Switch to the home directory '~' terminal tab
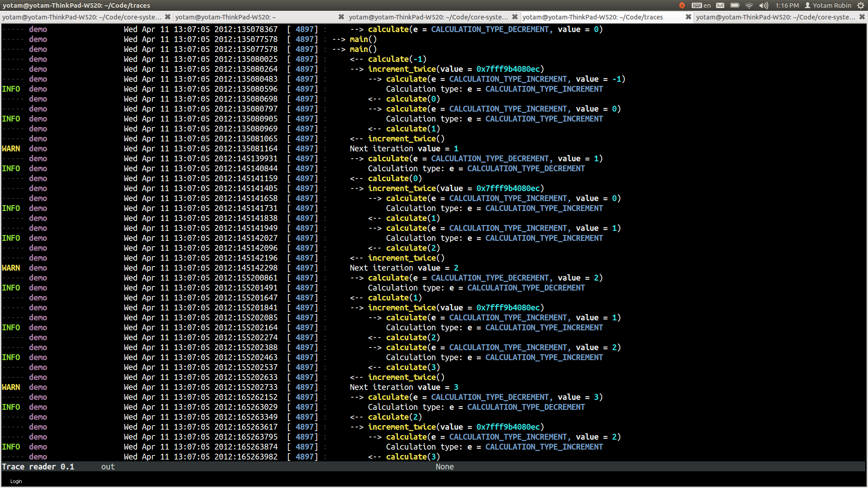The image size is (868, 488). [259, 17]
